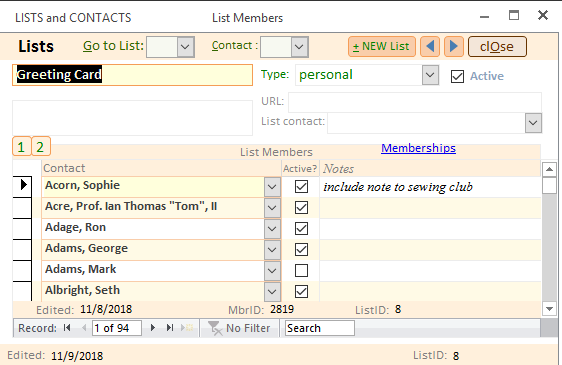Toggle the list Active checkbox
Viewport: 562px width, 365px height.
pyautogui.click(x=457, y=76)
